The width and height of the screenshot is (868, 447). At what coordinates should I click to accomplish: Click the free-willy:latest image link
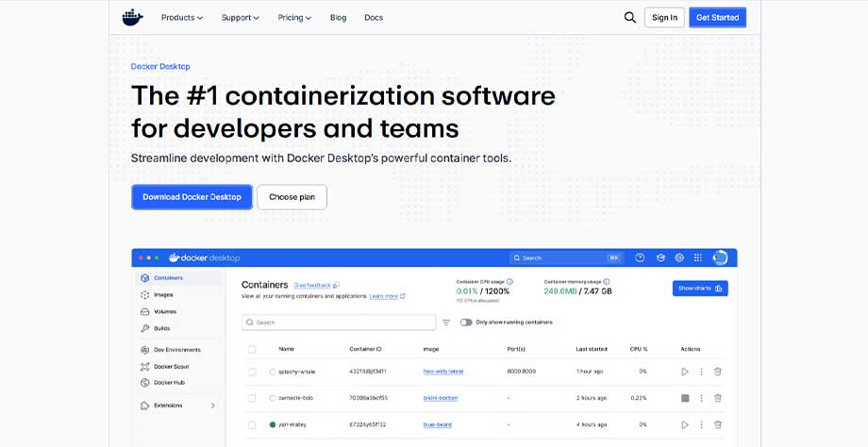click(443, 372)
